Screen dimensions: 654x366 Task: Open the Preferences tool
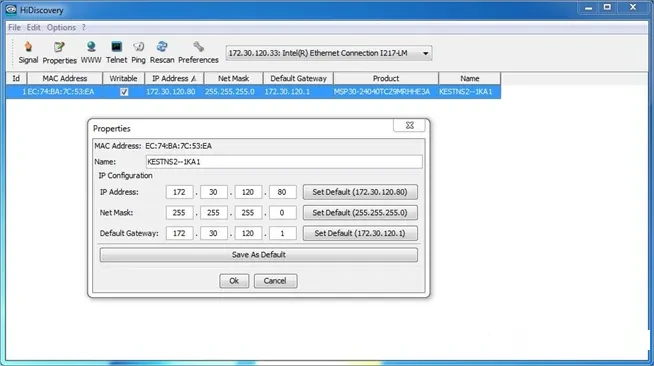pos(198,53)
